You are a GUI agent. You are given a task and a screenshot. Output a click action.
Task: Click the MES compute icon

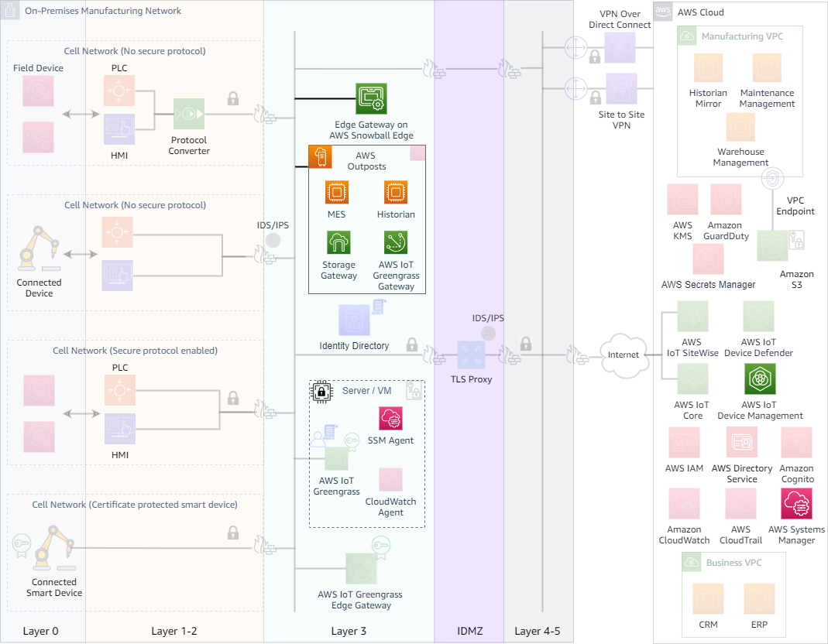tap(336, 193)
